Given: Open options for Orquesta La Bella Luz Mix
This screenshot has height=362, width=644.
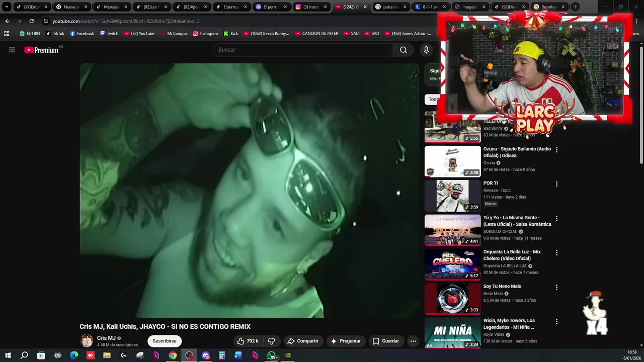Looking at the screenshot, I should coord(556,253).
